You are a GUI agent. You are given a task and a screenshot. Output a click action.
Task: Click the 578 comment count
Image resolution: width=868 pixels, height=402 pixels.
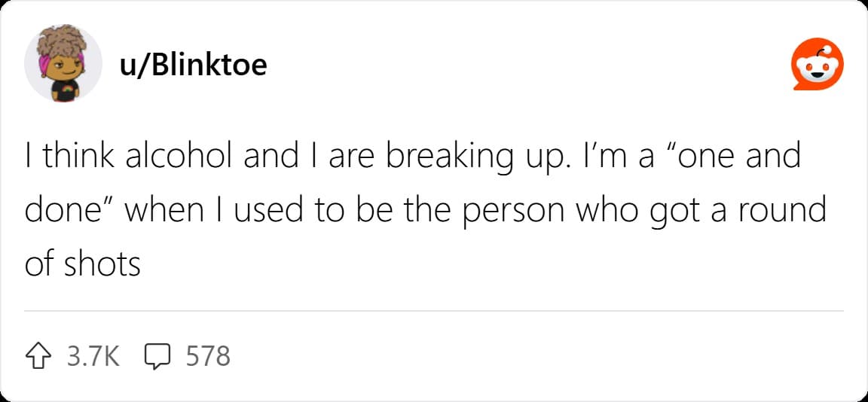point(208,356)
